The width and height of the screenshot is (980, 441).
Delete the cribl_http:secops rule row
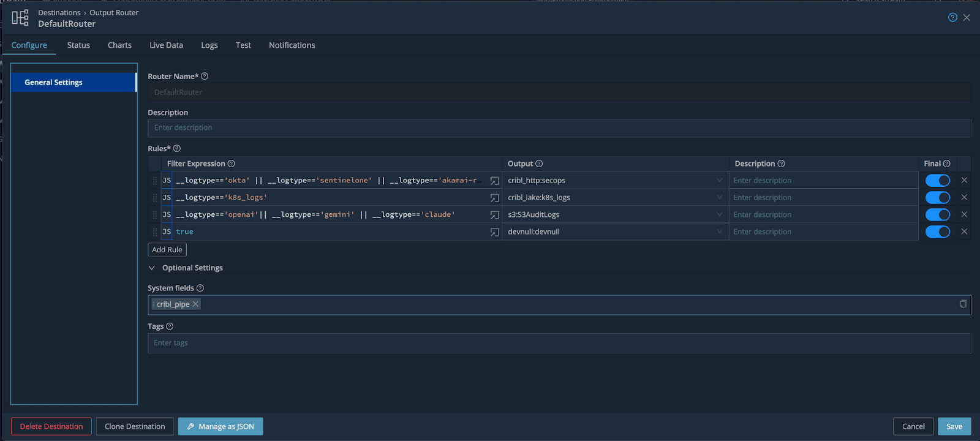[x=964, y=180]
